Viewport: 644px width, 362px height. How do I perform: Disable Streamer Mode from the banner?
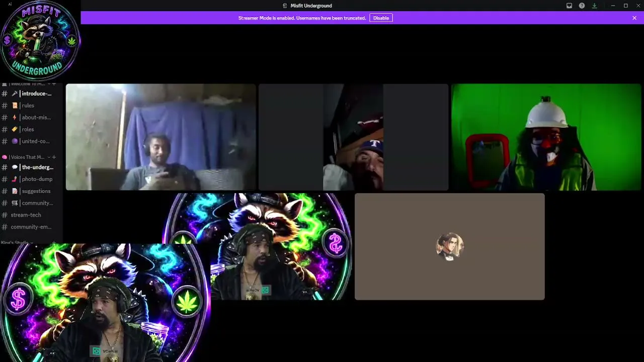[381, 18]
